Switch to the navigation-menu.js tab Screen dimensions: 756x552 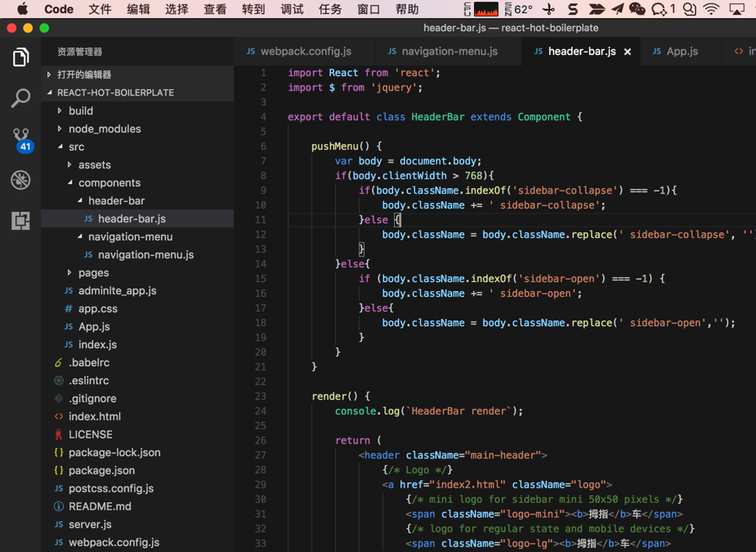[449, 51]
